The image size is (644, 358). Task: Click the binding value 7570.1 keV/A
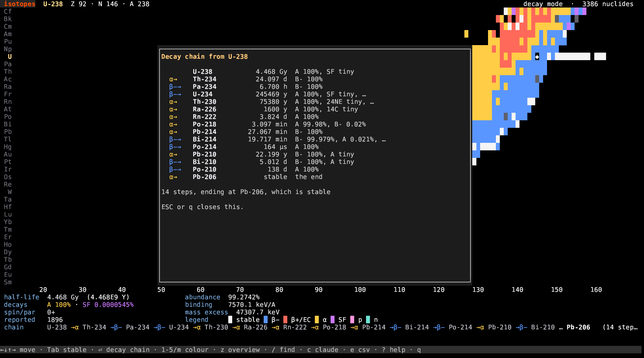pyautogui.click(x=252, y=305)
